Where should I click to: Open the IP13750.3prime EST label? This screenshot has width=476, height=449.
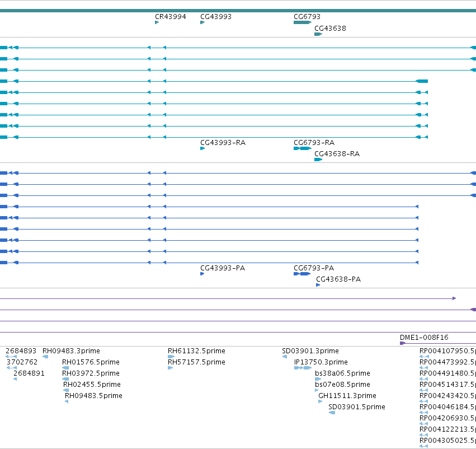pos(321,362)
